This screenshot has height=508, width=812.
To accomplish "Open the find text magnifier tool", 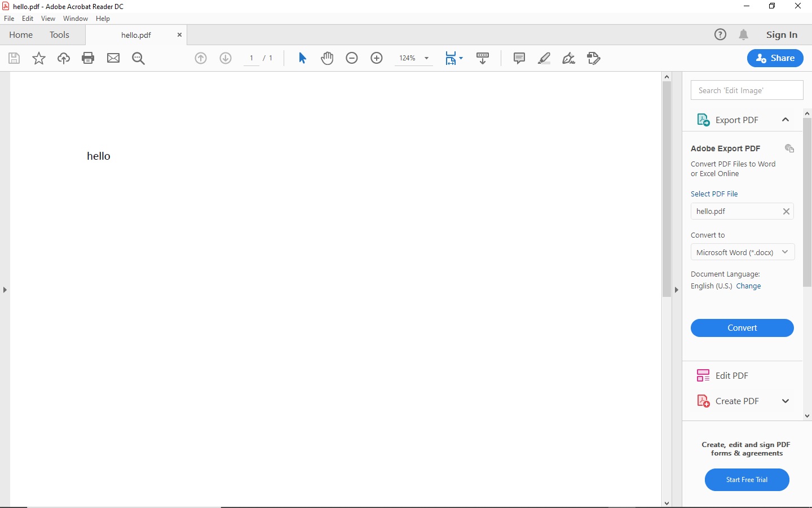I will tap(139, 58).
